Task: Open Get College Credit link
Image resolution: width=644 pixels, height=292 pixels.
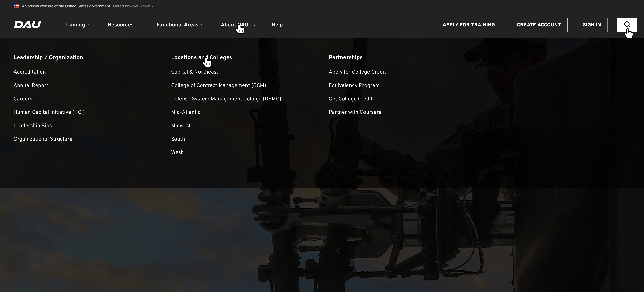Action: pyautogui.click(x=351, y=99)
